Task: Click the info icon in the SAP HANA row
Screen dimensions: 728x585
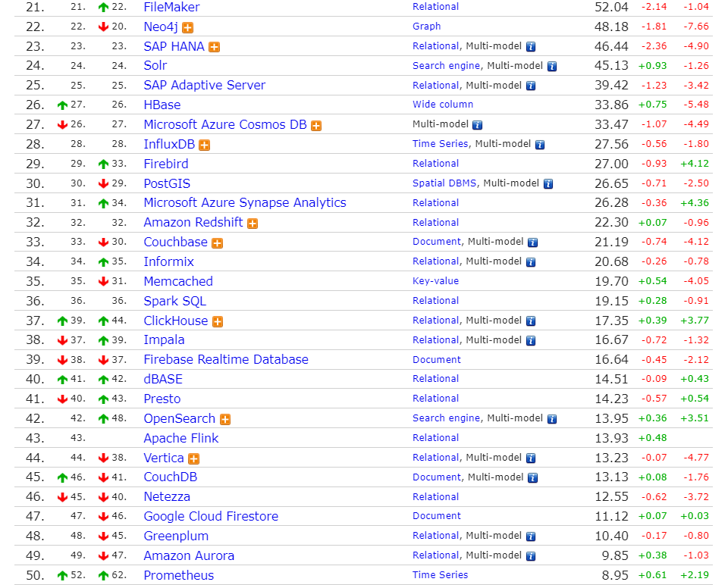Action: pyautogui.click(x=531, y=46)
